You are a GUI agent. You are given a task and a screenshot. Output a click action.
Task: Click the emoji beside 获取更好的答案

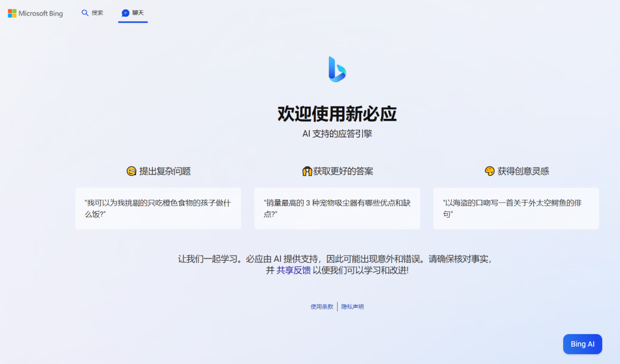tap(307, 171)
